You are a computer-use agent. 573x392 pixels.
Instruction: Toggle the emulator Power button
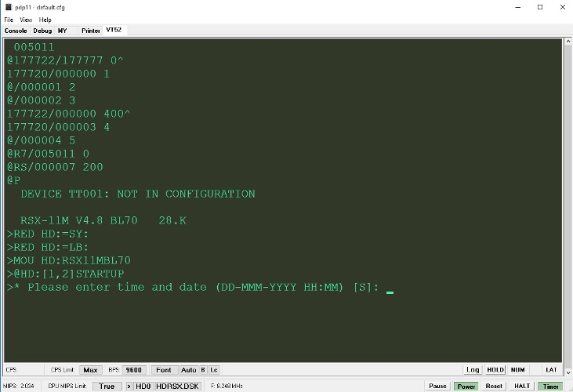tap(466, 386)
